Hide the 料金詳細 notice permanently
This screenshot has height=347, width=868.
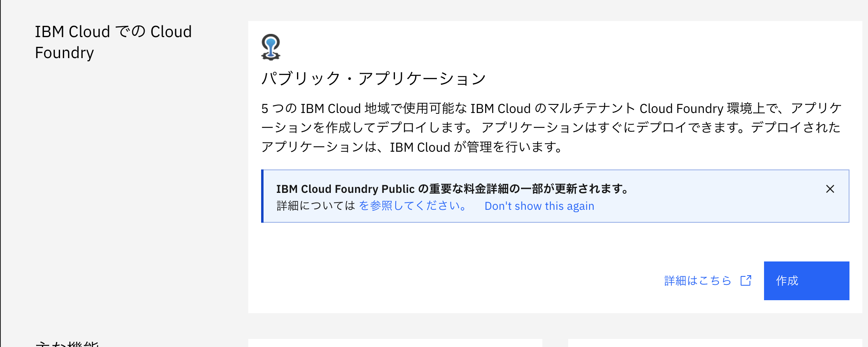coord(539,206)
